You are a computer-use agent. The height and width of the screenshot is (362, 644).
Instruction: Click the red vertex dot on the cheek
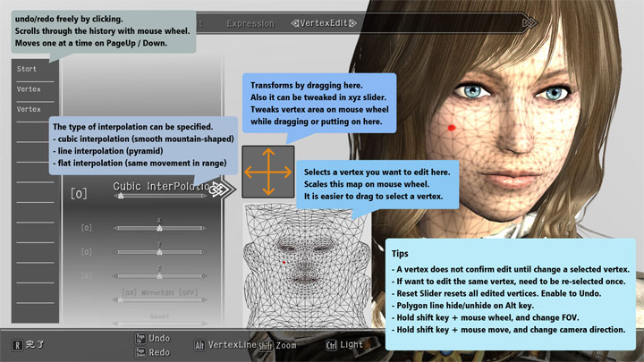(x=452, y=128)
